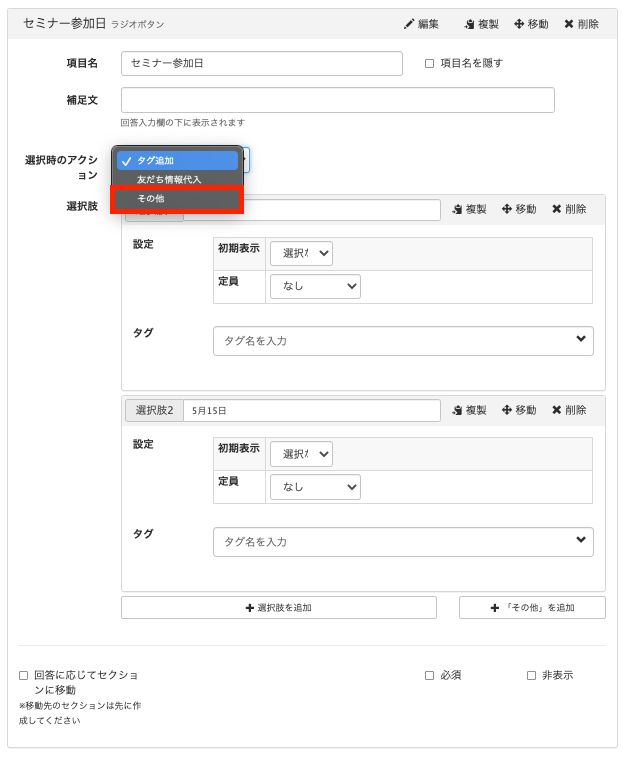Click the 選択肢2 label tab
Viewport: 626px width, 758px height.
tap(154, 410)
